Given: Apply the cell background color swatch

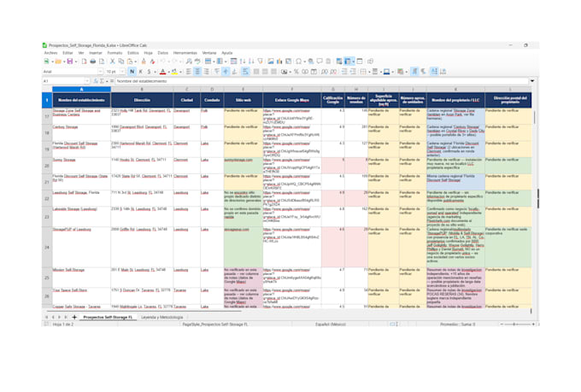Looking at the screenshot, I should [x=386, y=72].
